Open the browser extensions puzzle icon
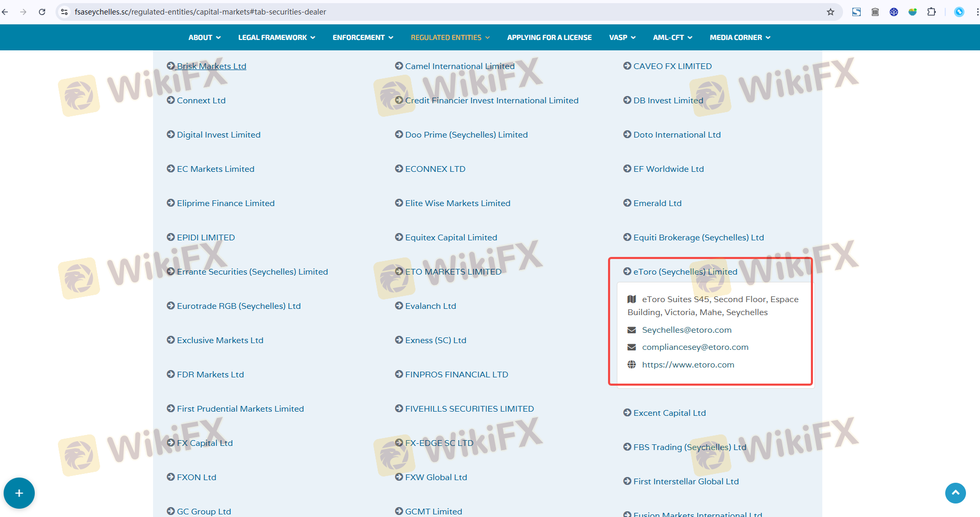This screenshot has width=980, height=517. pyautogui.click(x=931, y=12)
